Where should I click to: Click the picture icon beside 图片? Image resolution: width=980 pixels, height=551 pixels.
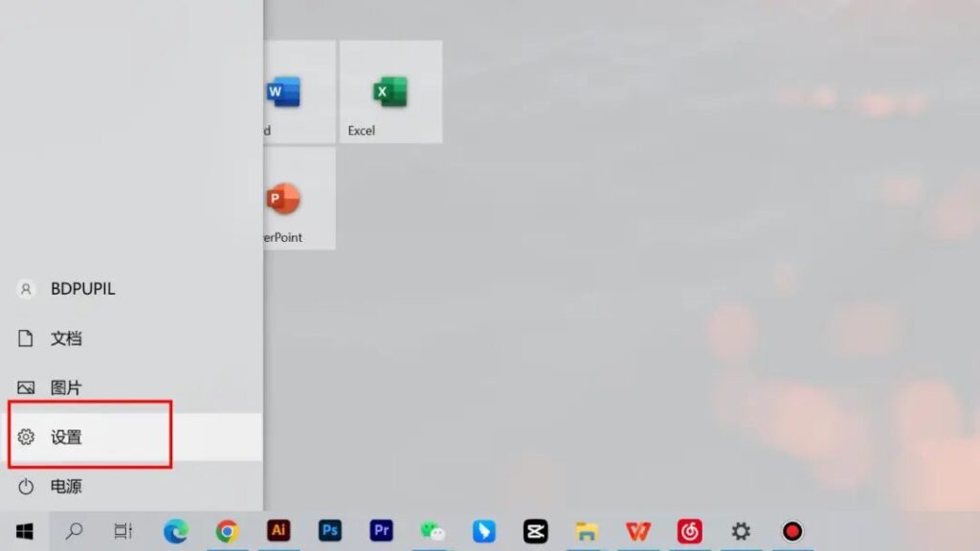point(26,387)
